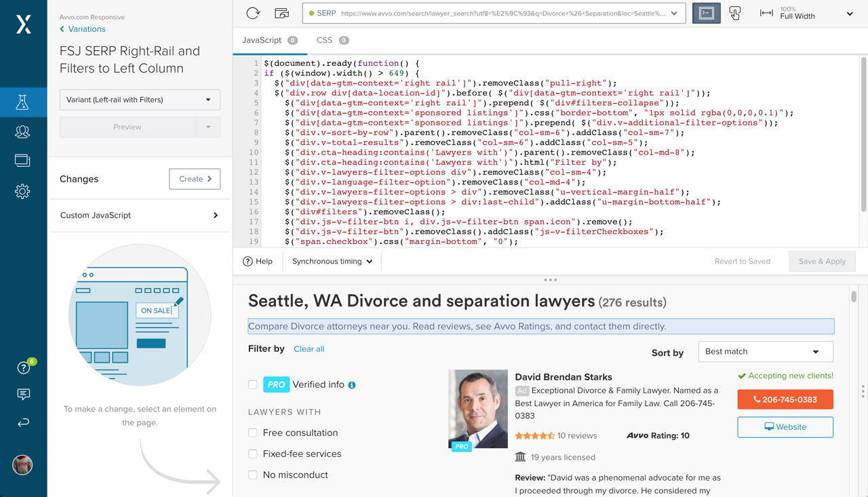
Task: Open the Help question-mark icon in the sidebar
Action: point(22,368)
